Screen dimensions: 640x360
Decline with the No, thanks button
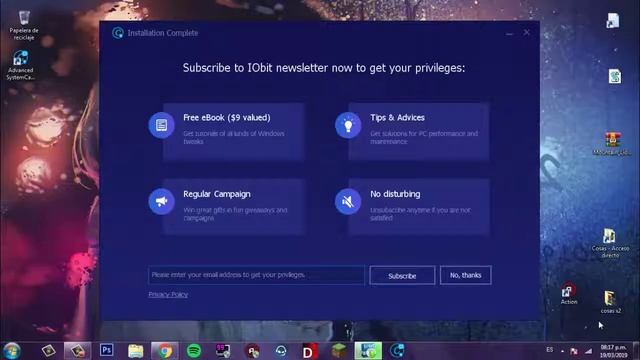pyautogui.click(x=465, y=276)
